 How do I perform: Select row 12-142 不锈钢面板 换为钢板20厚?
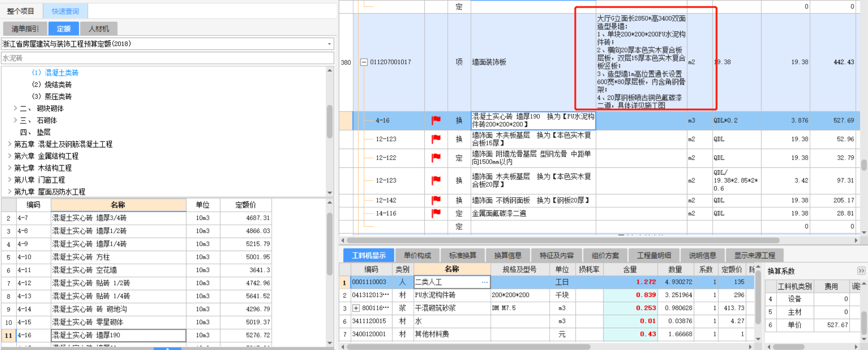(x=600, y=200)
